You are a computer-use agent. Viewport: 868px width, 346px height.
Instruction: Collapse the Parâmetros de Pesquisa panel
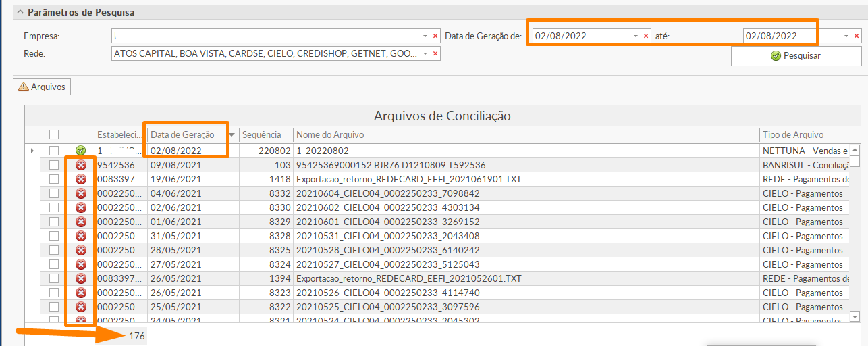point(20,13)
